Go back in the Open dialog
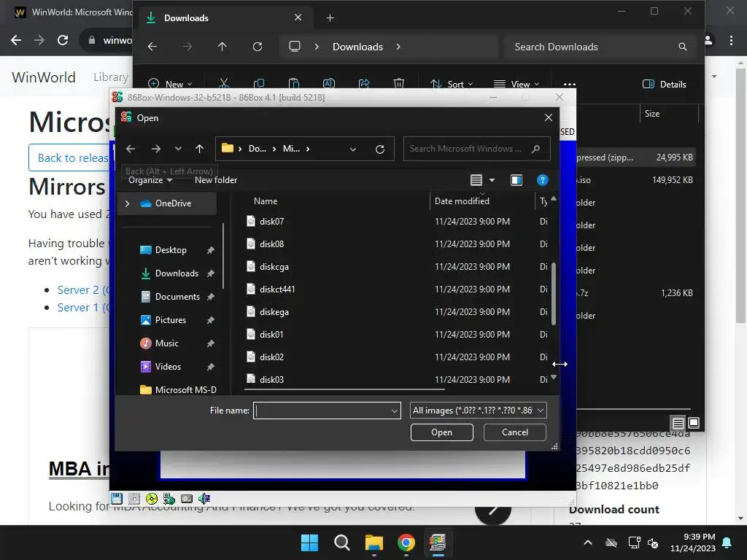 [x=131, y=149]
